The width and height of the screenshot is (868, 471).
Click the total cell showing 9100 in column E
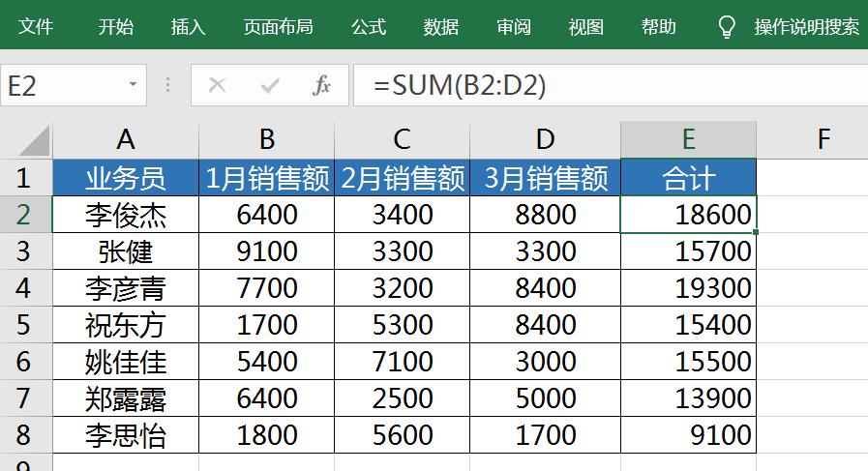pyautogui.click(x=689, y=434)
